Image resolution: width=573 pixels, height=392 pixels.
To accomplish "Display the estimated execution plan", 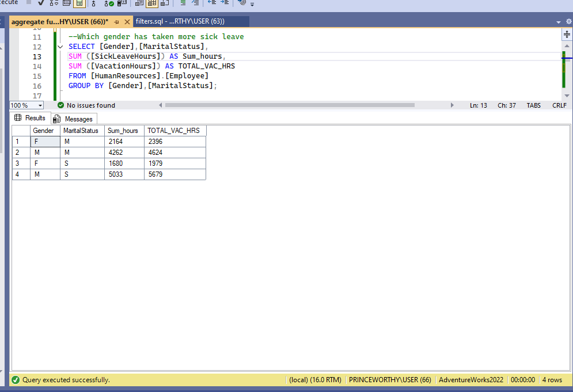I will click(x=54, y=3).
